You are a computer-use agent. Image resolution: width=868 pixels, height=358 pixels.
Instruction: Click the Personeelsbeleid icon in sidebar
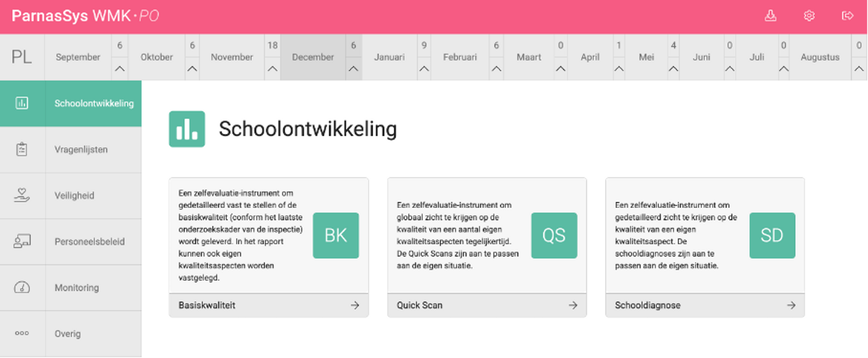[x=22, y=241]
